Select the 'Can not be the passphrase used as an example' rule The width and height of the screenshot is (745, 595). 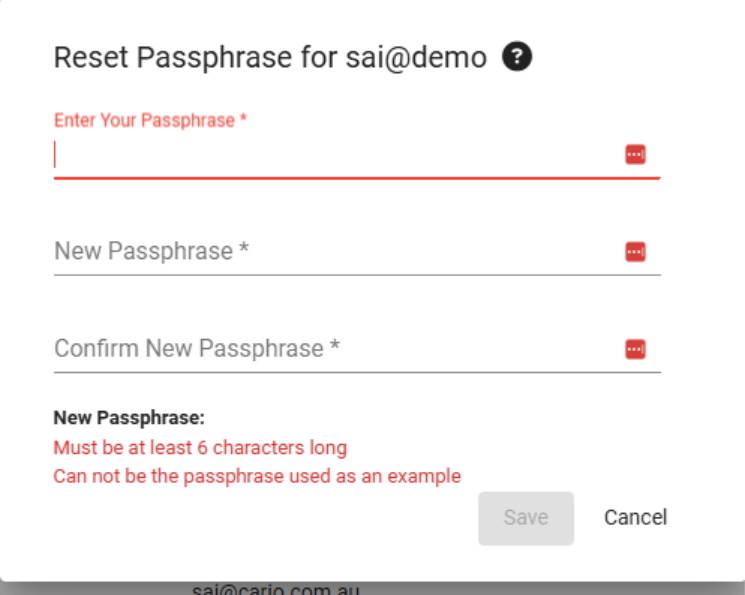click(257, 476)
